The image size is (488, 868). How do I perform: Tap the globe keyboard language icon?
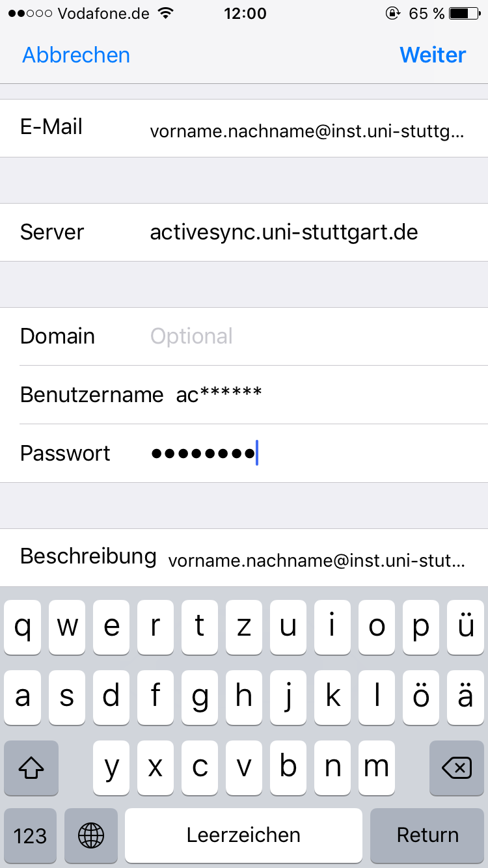91,835
